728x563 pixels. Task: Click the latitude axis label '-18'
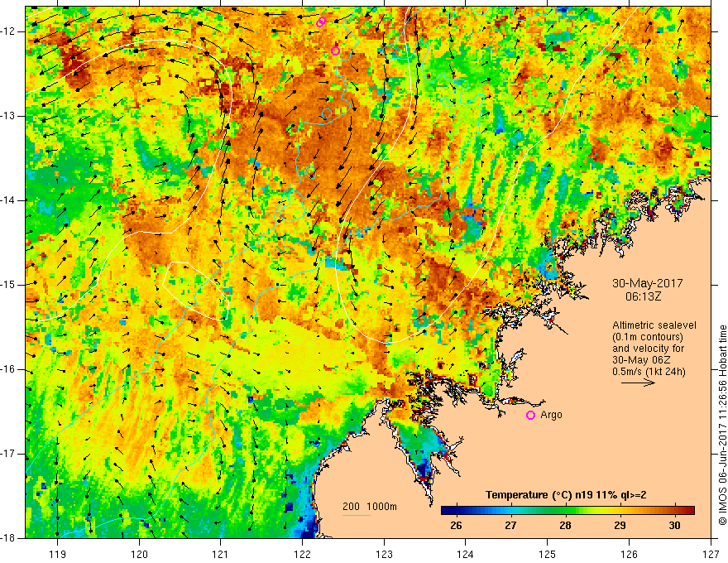[9, 538]
